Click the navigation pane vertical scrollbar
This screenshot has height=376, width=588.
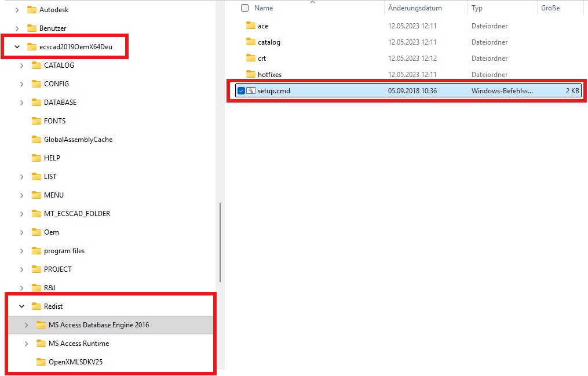[x=220, y=242]
